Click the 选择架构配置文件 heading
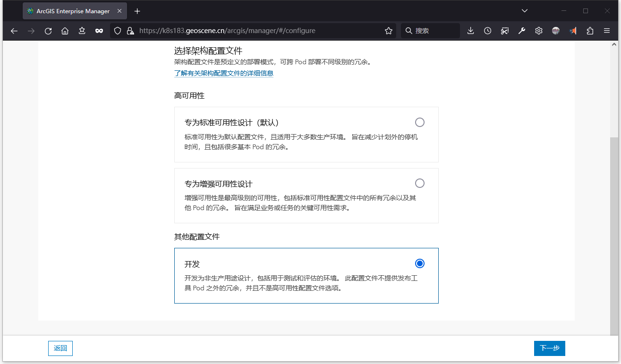Screen dimensions: 621x364 coord(208,51)
